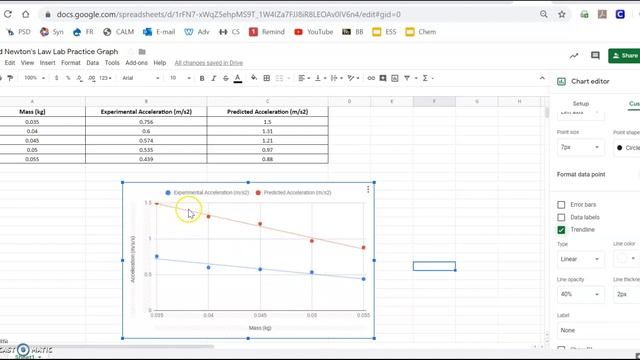Open the activity trend icon near Share

574,56
